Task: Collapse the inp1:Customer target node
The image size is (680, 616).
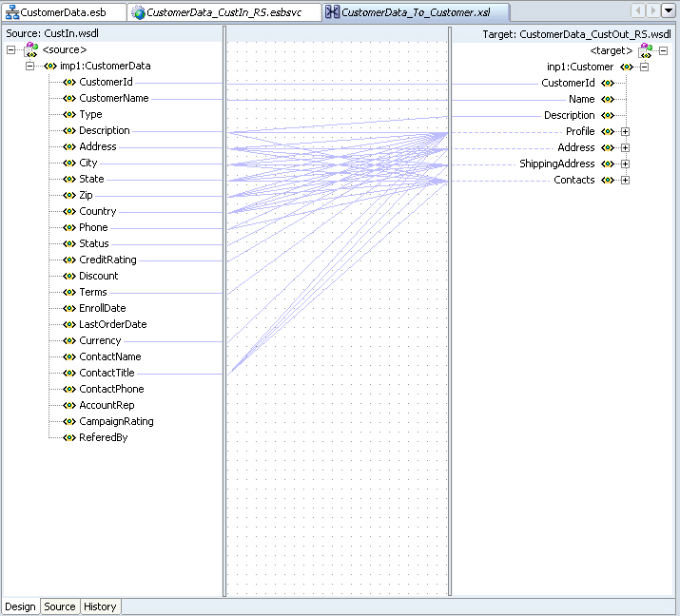Action: (x=645, y=67)
